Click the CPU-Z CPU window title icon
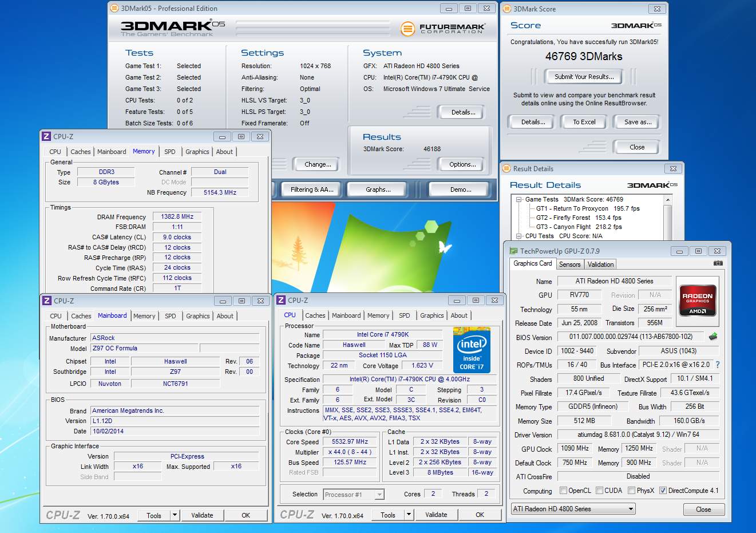This screenshot has height=533, width=756. point(281,300)
